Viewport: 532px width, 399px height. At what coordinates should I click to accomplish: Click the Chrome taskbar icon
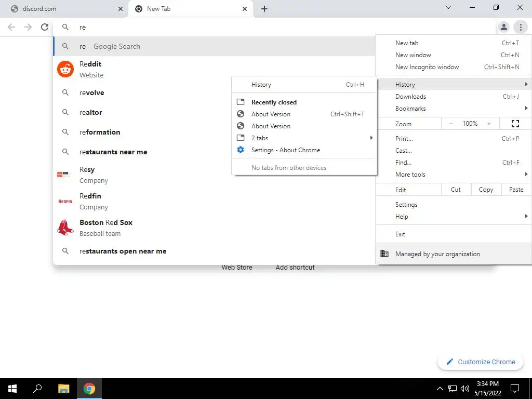point(89,389)
